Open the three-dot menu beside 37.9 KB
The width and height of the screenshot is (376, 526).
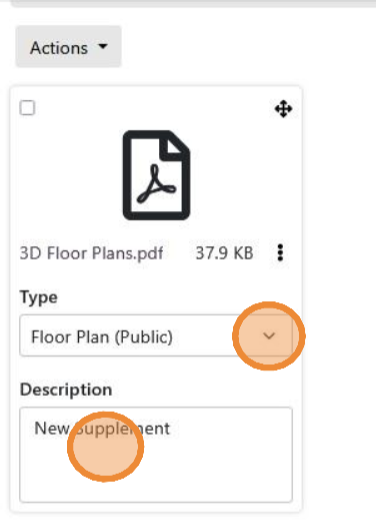pos(280,253)
